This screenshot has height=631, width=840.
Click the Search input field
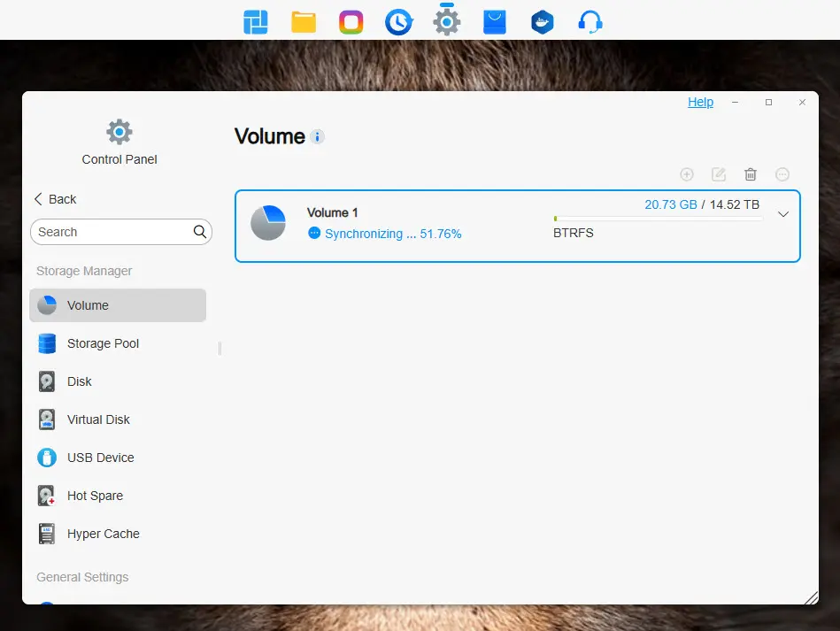click(x=121, y=231)
